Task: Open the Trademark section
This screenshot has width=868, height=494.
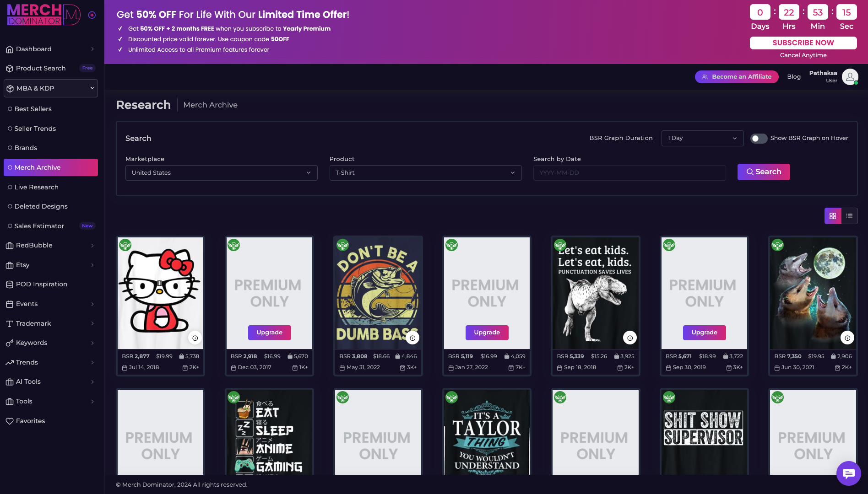Action: (x=33, y=323)
